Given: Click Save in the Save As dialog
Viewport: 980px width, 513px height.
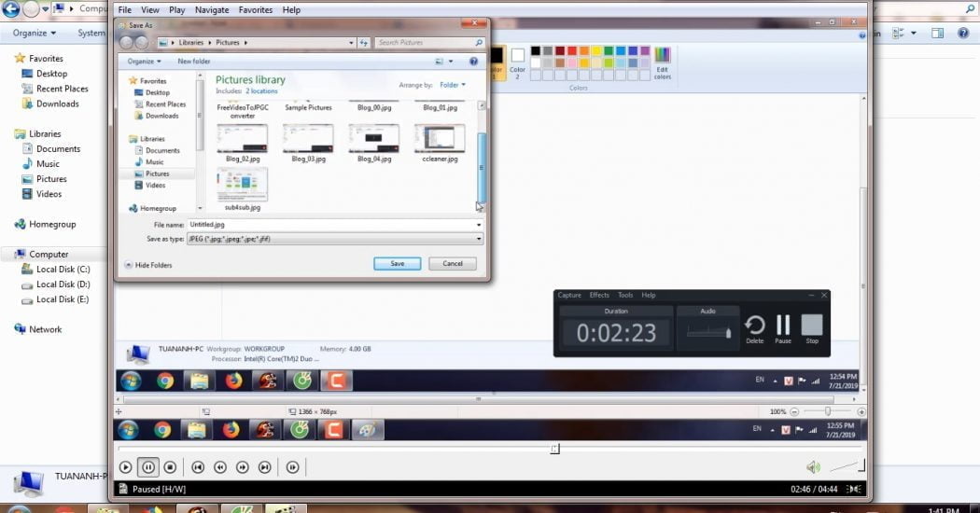Looking at the screenshot, I should pos(398,264).
